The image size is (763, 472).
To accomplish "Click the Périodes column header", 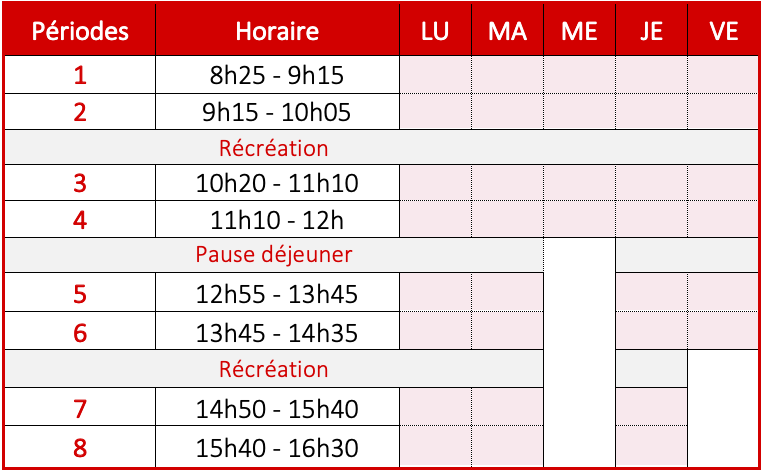I will pos(80,30).
